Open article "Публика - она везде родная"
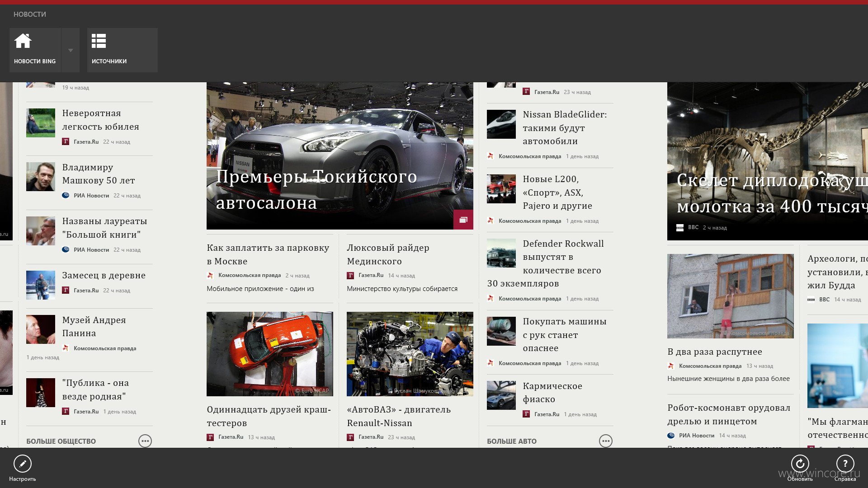868x488 pixels. pos(95,389)
